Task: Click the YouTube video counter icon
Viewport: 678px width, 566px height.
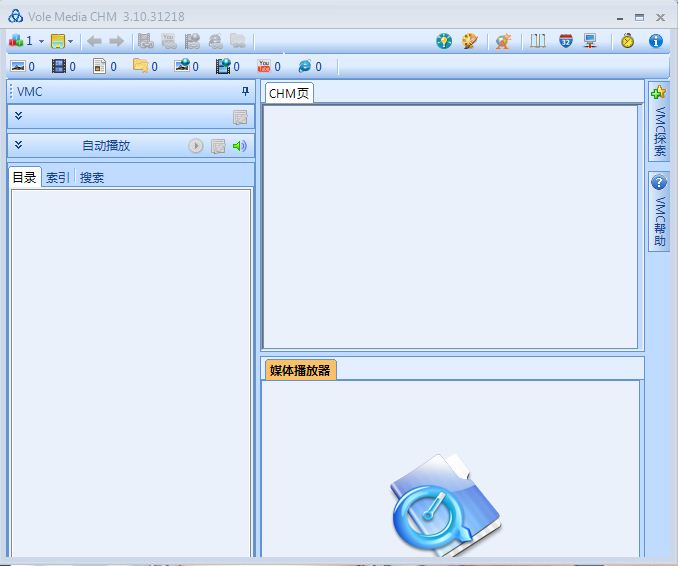Action: [265, 67]
